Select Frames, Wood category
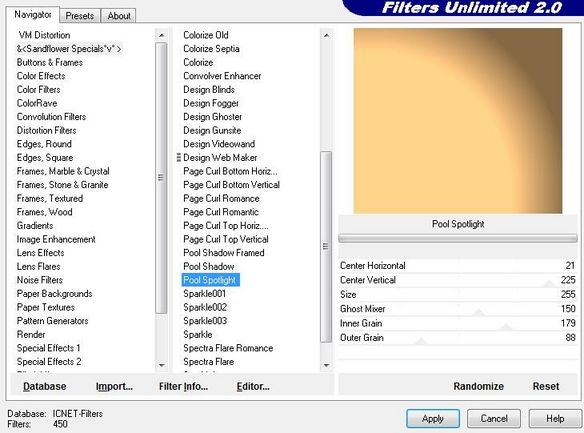The image size is (584, 433). [44, 212]
